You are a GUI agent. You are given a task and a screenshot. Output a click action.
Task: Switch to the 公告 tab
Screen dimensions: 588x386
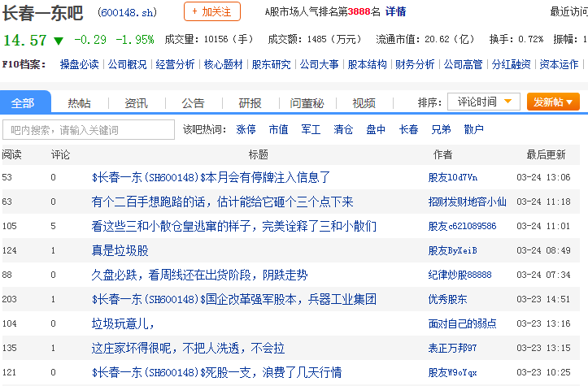click(x=193, y=102)
